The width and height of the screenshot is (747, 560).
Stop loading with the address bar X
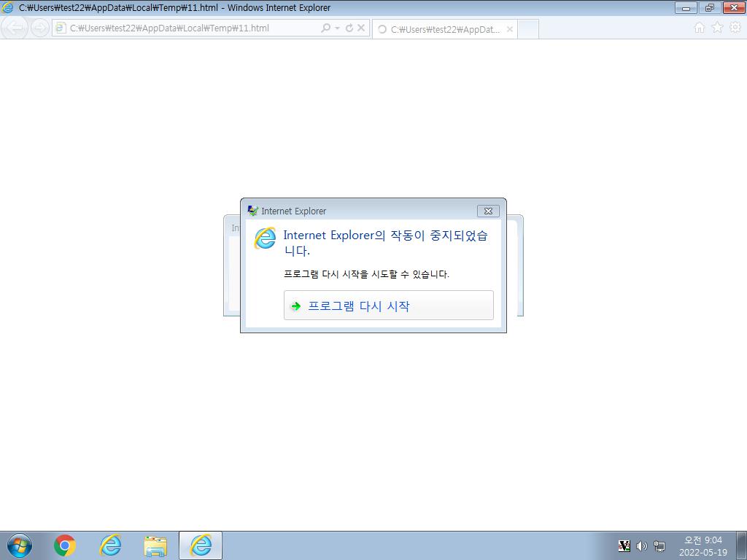point(361,28)
